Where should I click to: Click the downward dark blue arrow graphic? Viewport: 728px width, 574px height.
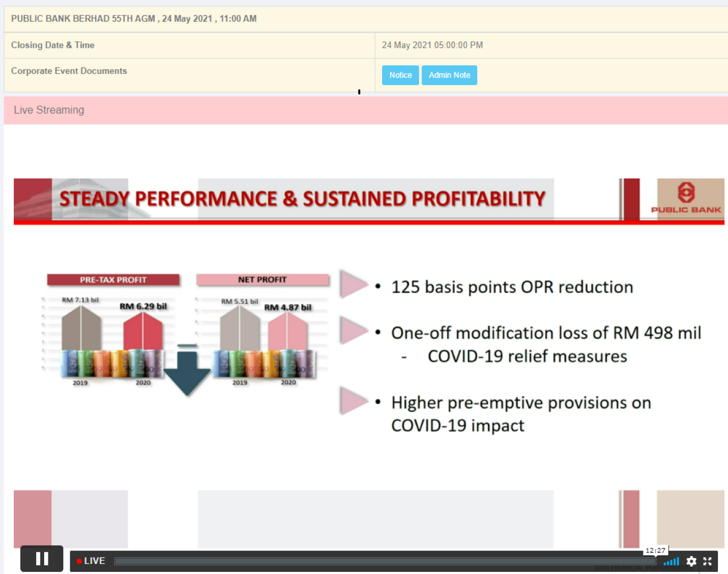coord(187,370)
